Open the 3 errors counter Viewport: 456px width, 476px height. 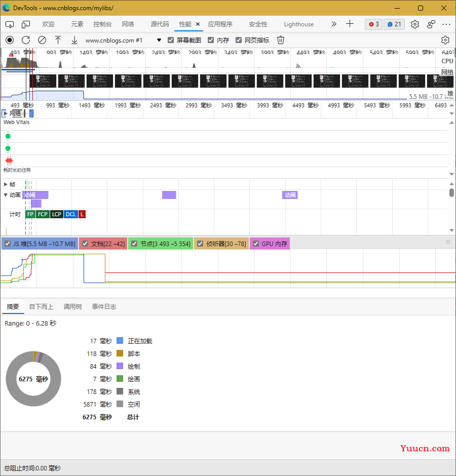pyautogui.click(x=374, y=24)
